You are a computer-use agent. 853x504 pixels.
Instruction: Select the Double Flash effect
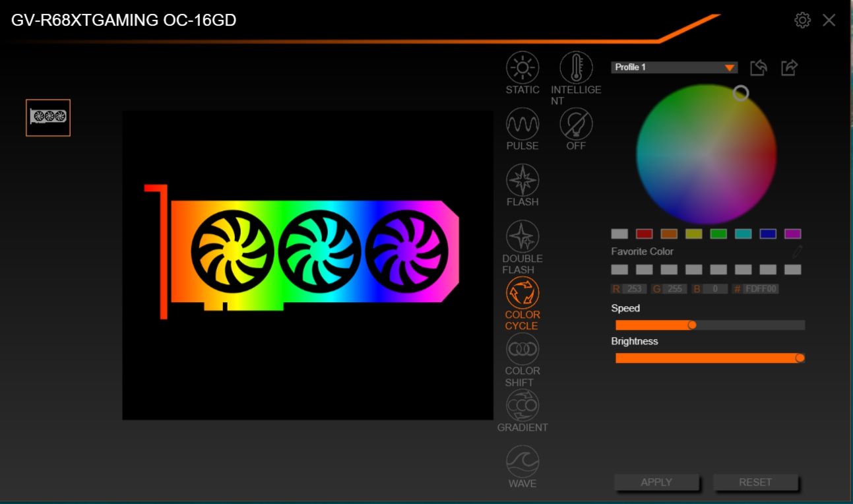[522, 236]
